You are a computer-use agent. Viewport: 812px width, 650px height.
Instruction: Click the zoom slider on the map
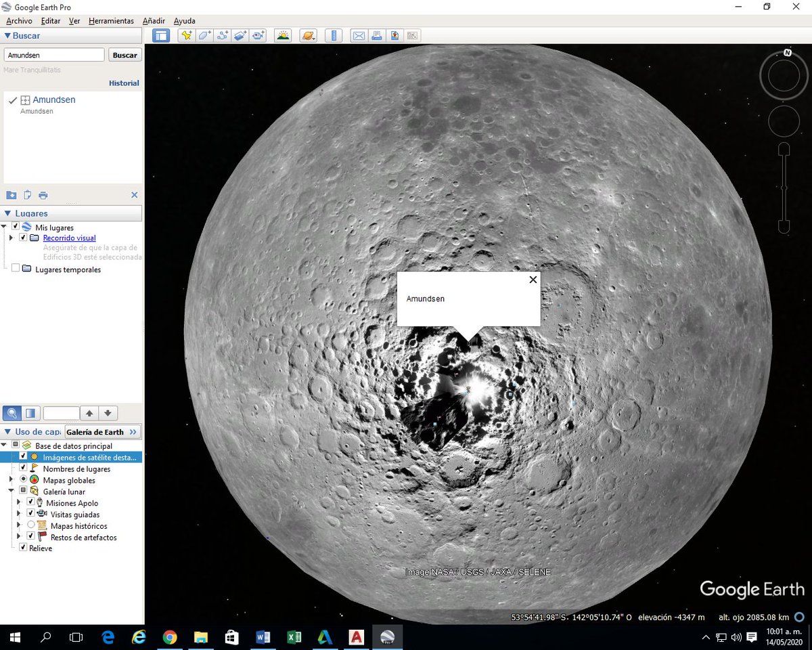(784, 188)
